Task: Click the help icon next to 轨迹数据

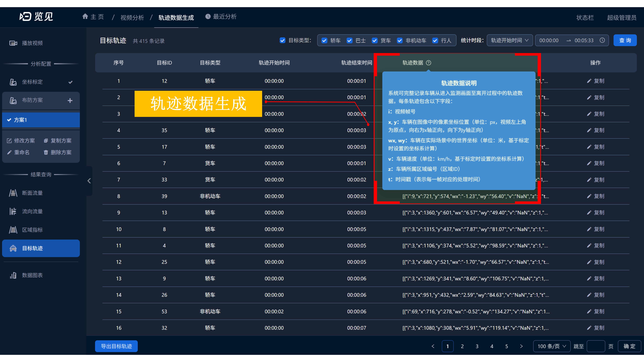Action: coord(429,63)
